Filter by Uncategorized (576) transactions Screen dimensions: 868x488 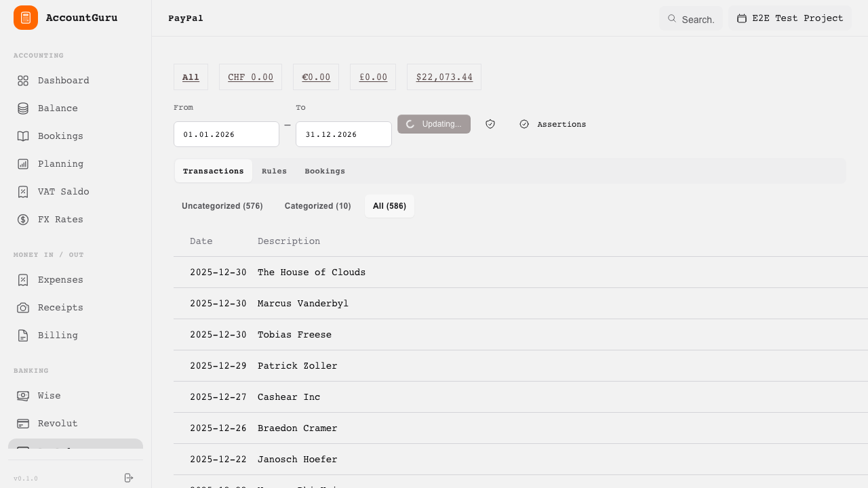pos(222,206)
